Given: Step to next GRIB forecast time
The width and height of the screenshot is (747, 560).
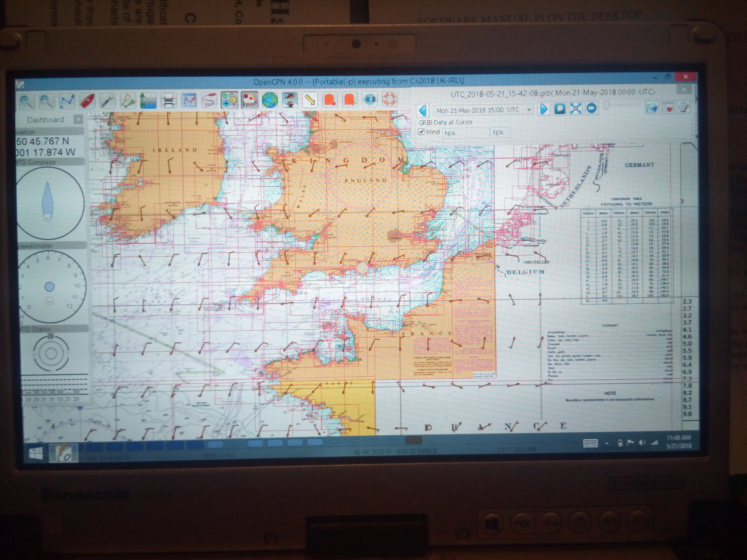Looking at the screenshot, I should coord(543,109).
